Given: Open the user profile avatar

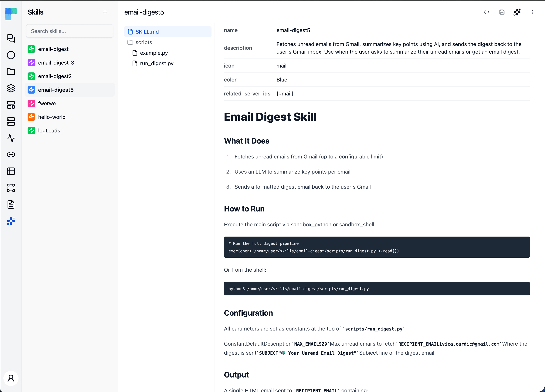Looking at the screenshot, I should click(11, 378).
